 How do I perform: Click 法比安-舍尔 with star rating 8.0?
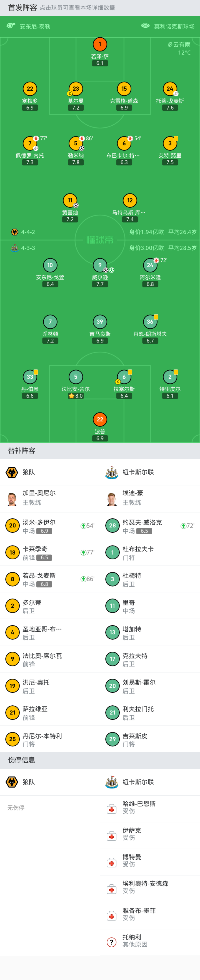(76, 377)
